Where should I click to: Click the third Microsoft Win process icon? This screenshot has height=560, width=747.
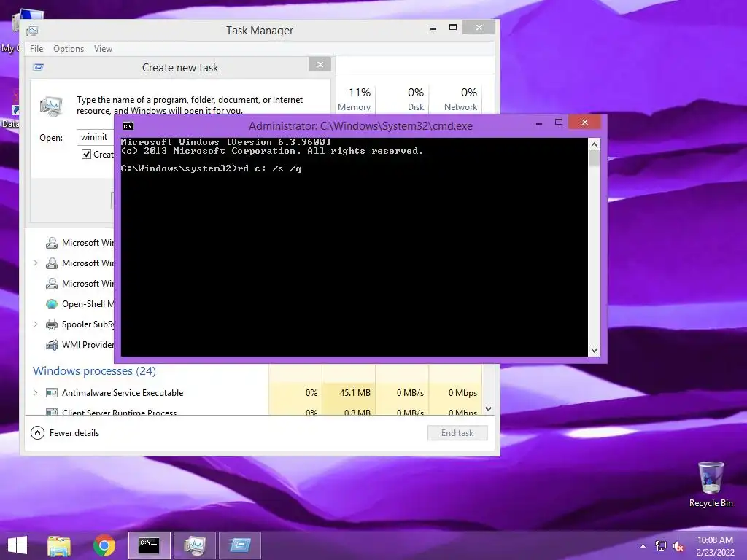pos(52,284)
